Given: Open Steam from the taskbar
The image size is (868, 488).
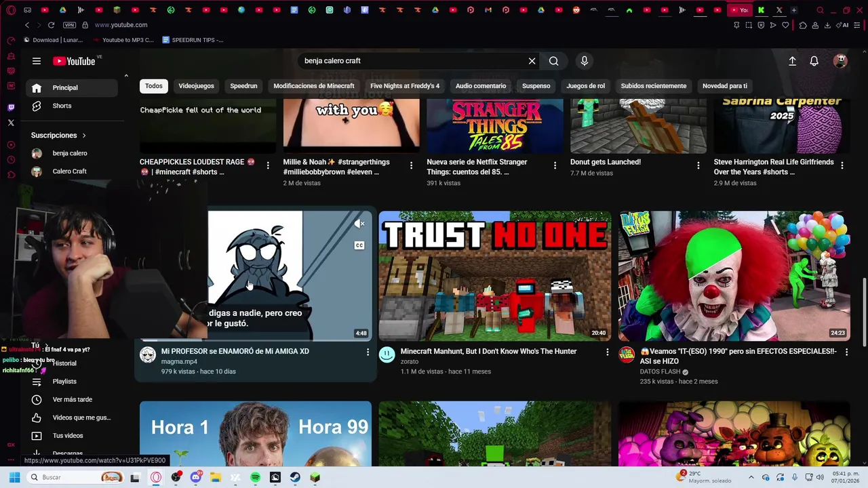Looking at the screenshot, I should (295, 477).
